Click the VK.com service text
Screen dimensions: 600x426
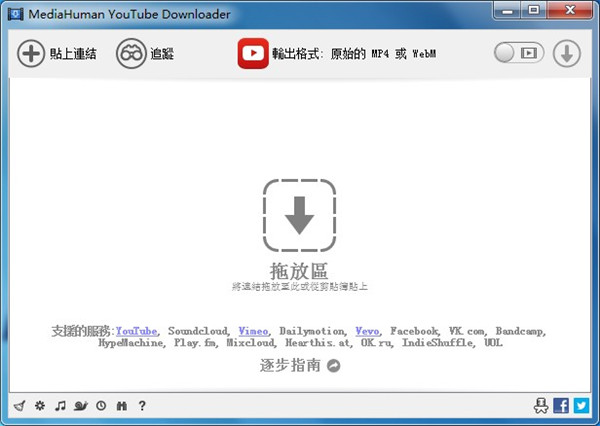(x=466, y=331)
